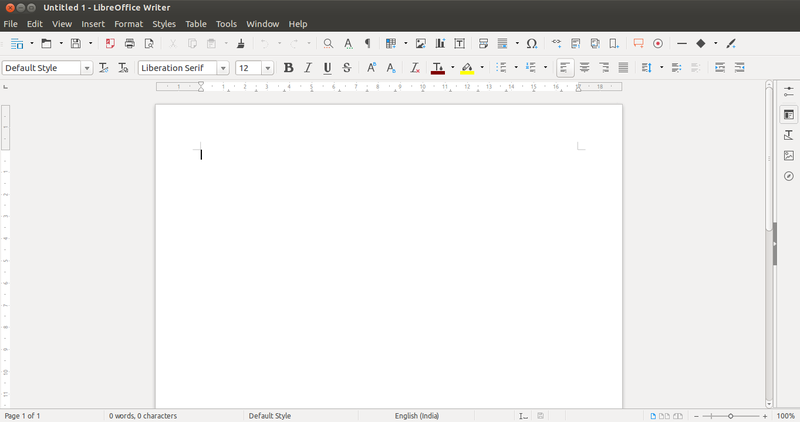
Task: Clear direct formatting
Action: tap(415, 68)
